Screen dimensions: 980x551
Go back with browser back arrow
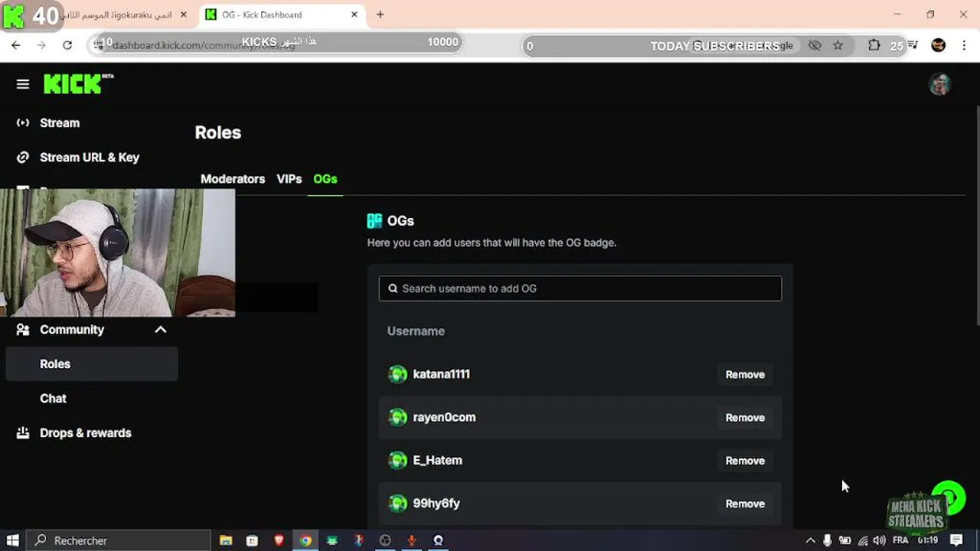point(15,45)
